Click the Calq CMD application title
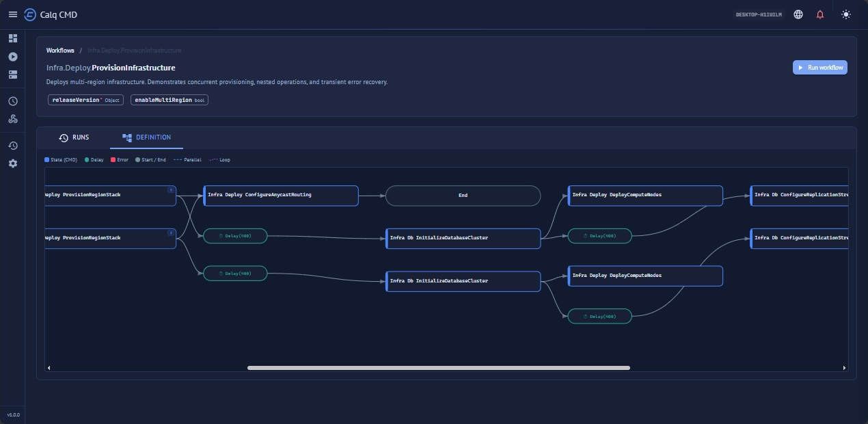The height and width of the screenshot is (424, 868). (59, 14)
